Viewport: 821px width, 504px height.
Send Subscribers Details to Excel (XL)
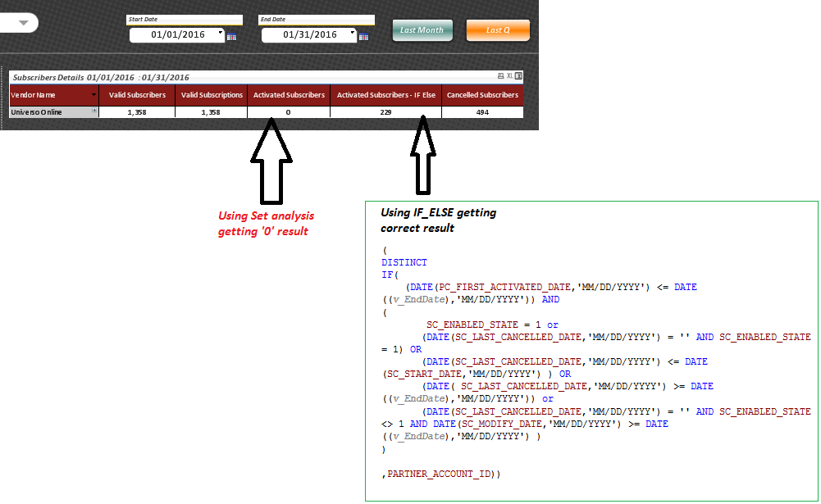(509, 76)
